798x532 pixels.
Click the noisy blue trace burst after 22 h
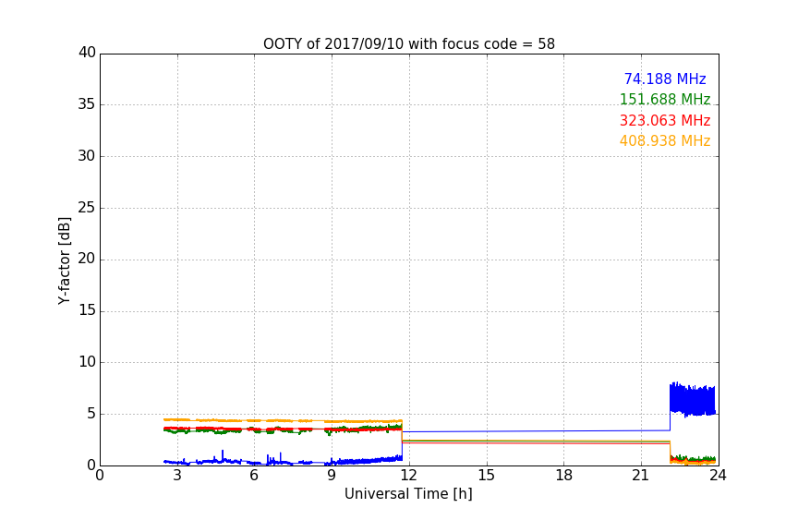pyautogui.click(x=692, y=400)
